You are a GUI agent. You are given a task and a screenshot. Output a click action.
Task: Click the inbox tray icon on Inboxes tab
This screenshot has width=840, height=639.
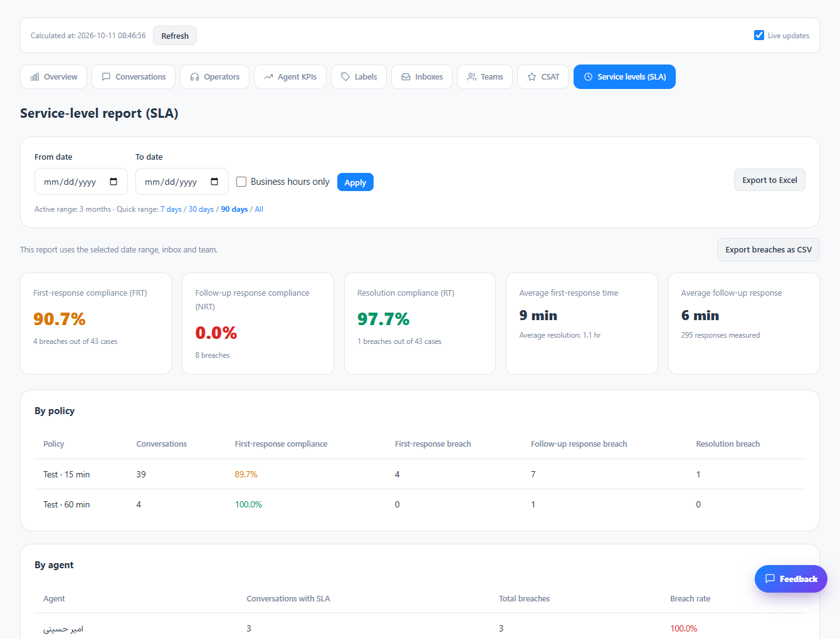[x=406, y=77]
